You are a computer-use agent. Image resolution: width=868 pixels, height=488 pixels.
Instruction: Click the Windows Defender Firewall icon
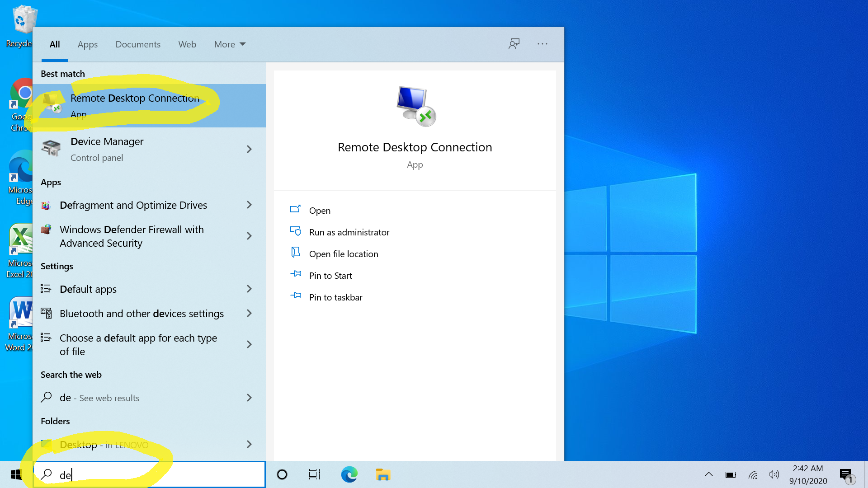click(x=46, y=230)
